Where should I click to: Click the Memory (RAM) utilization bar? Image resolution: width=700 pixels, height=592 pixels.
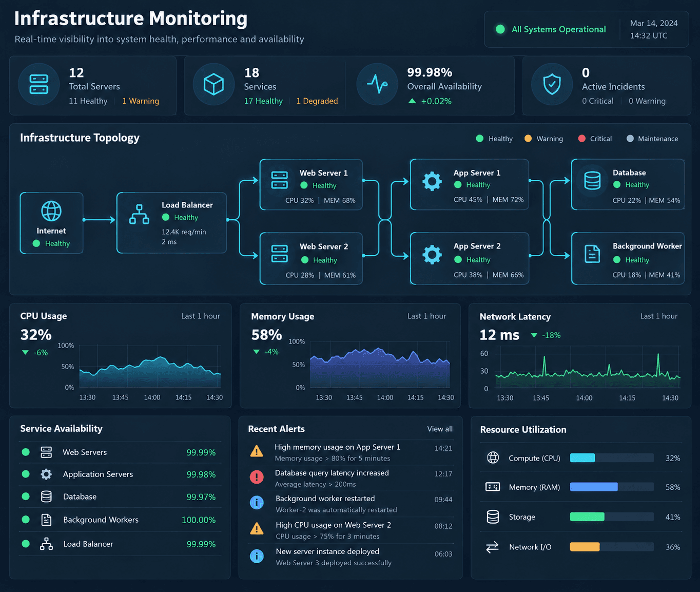tap(612, 487)
